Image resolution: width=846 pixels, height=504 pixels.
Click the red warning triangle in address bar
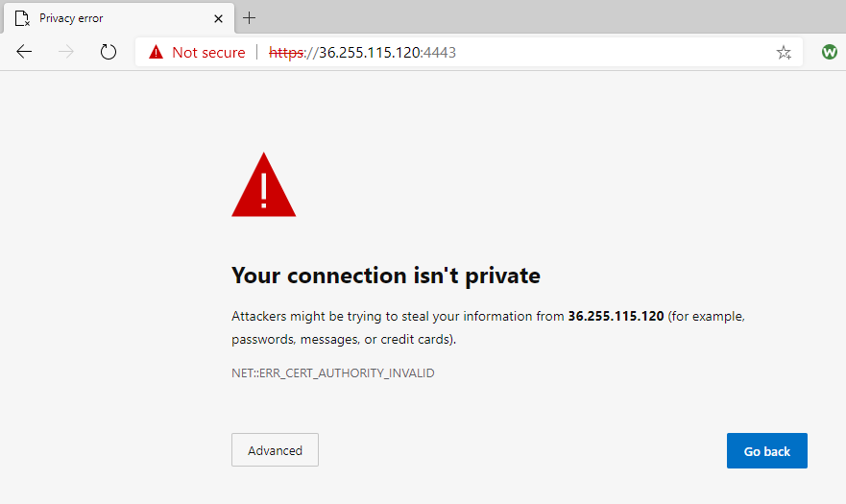tap(156, 52)
